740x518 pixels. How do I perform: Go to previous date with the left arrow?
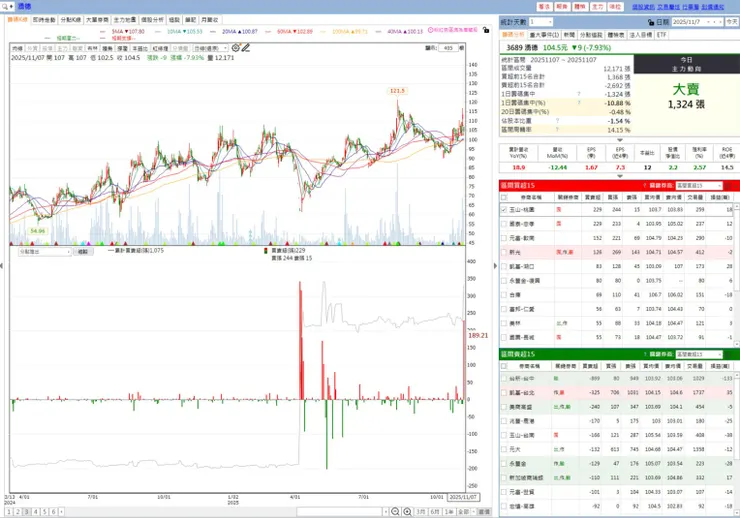point(715,22)
